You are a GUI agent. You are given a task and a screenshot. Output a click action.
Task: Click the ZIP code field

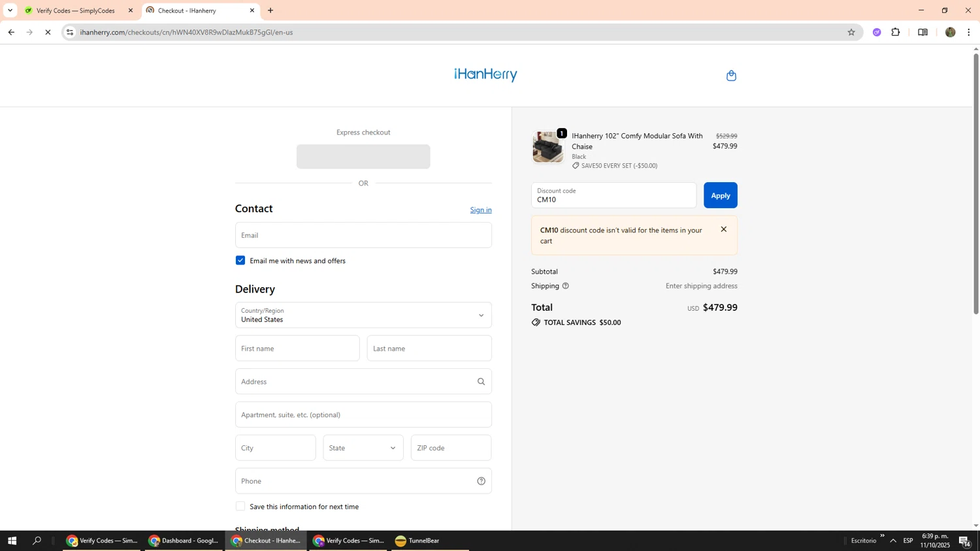click(451, 448)
